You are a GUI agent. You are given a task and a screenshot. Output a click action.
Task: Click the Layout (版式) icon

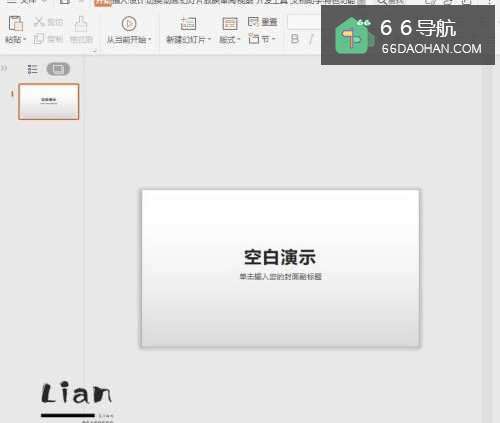(230, 24)
